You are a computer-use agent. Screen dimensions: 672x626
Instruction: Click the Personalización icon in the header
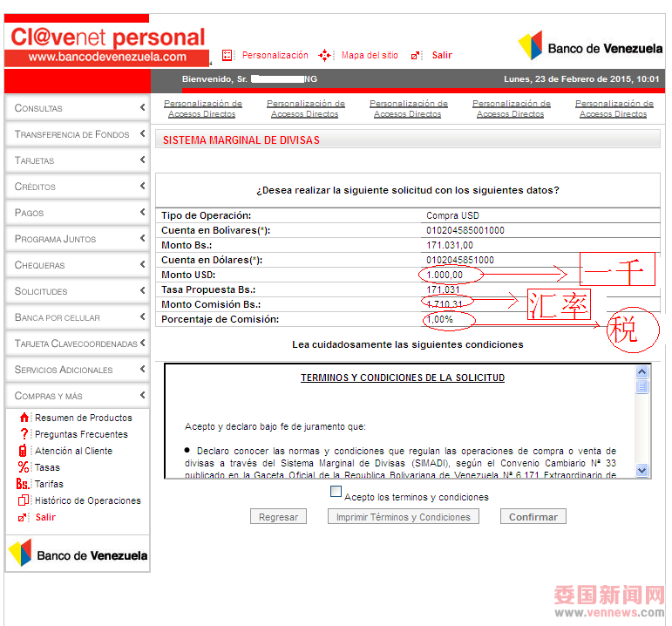click(227, 55)
